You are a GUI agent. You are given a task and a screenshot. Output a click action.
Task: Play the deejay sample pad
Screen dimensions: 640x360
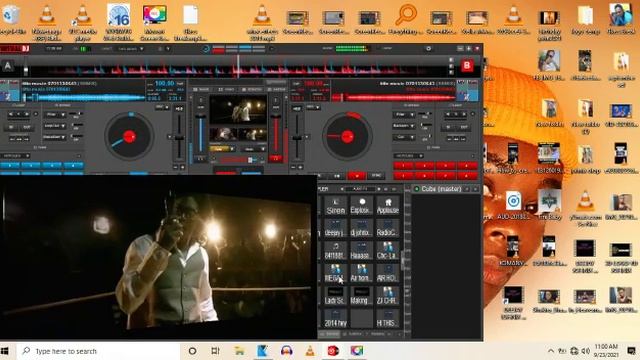click(336, 229)
